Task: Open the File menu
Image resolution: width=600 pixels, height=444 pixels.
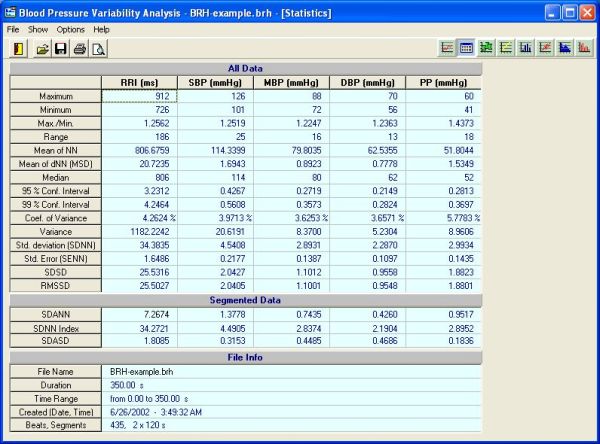Action: tap(13, 30)
